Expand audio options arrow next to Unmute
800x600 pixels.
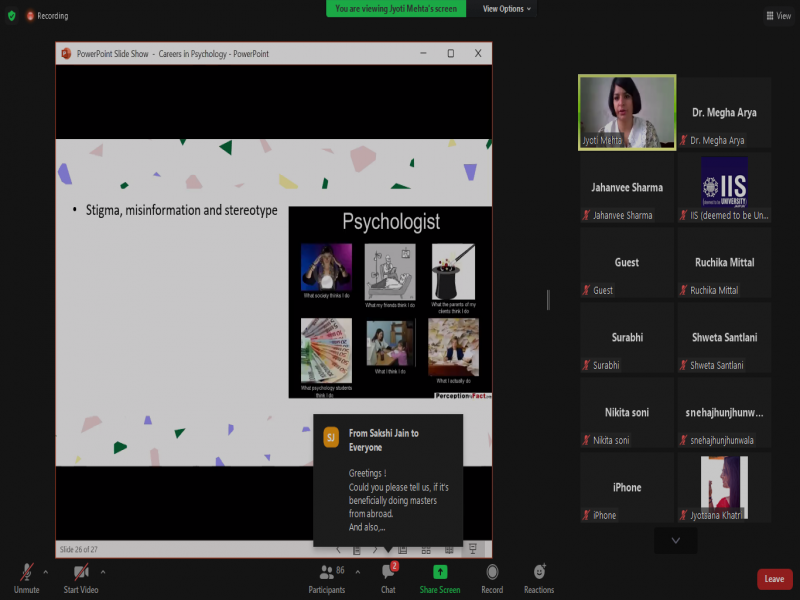click(x=46, y=572)
